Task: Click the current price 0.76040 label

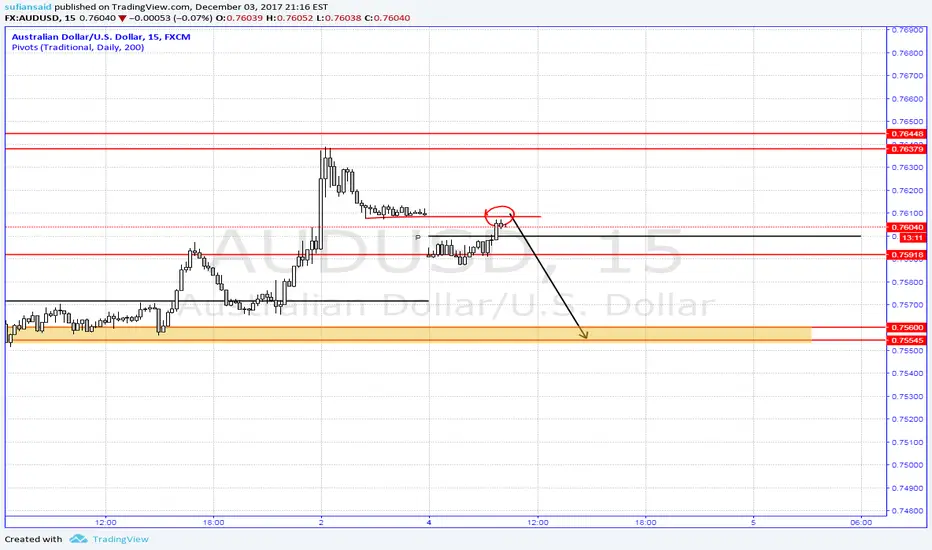Action: click(907, 227)
